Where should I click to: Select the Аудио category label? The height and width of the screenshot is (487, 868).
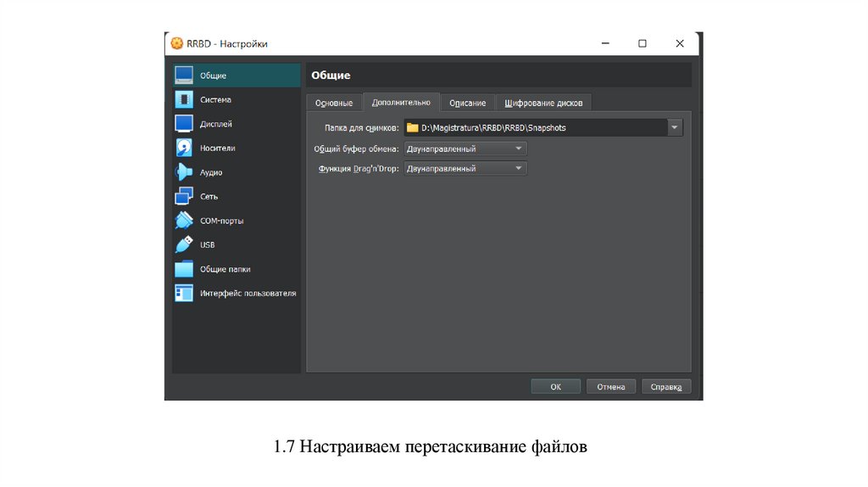(x=211, y=172)
